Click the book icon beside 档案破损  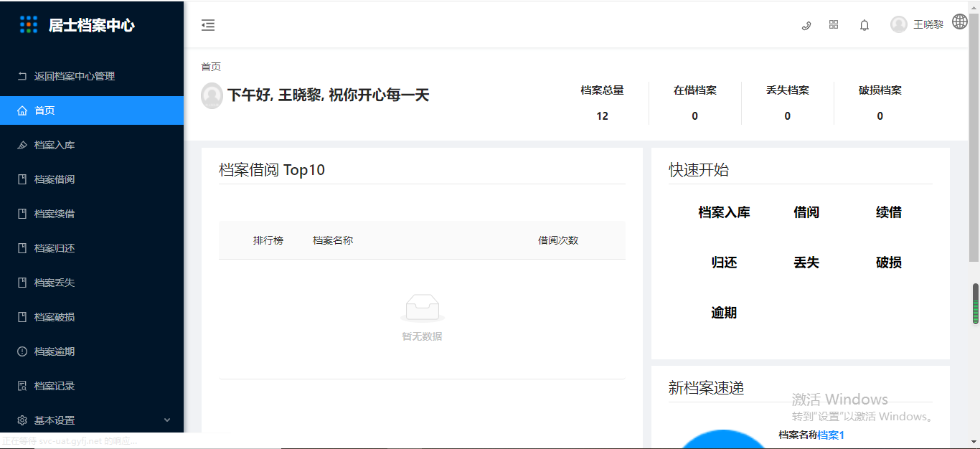(22, 317)
